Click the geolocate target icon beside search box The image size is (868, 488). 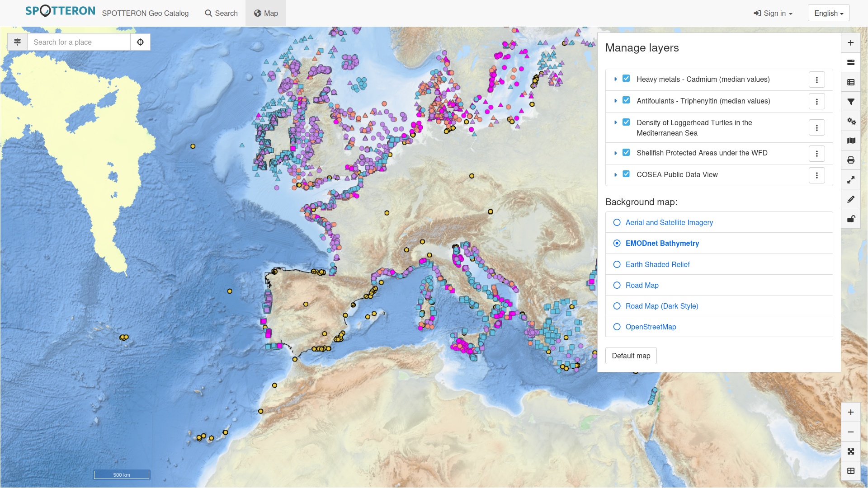[140, 42]
